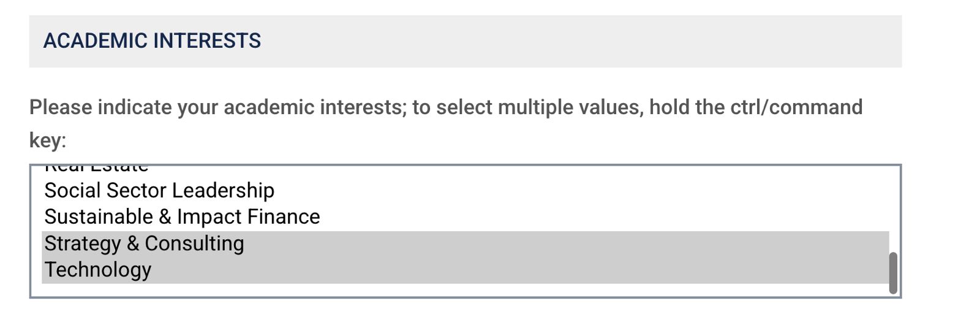Click the academic interests listbox scrollbar thumb
980x325 pixels.
[893, 273]
